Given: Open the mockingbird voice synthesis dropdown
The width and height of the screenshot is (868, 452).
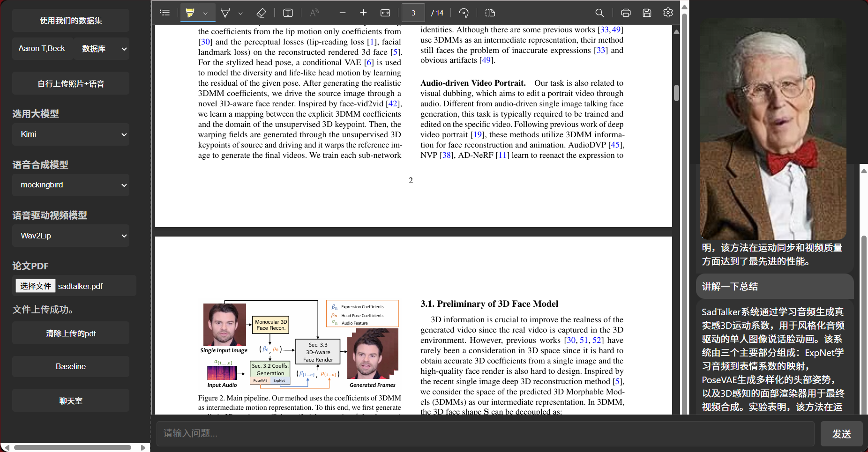Looking at the screenshot, I should pyautogui.click(x=71, y=185).
